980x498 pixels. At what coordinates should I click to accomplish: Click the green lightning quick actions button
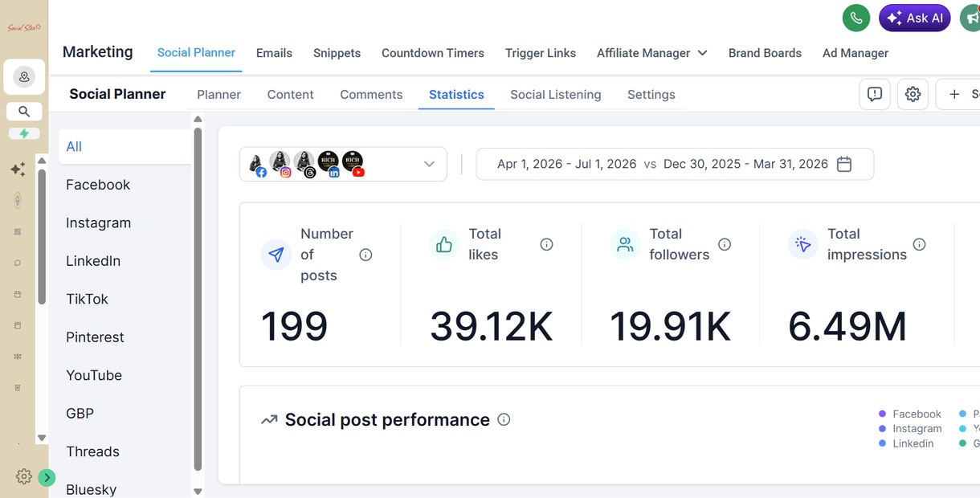(24, 133)
